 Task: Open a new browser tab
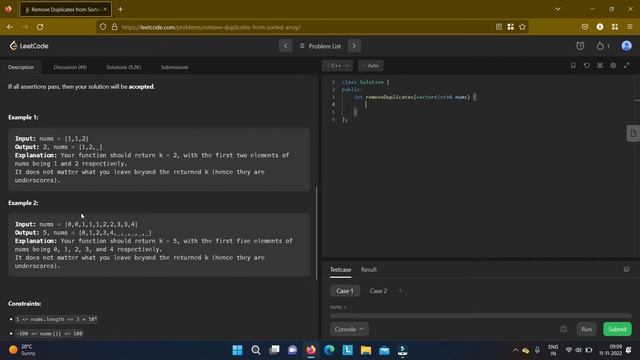pyautogui.click(x=120, y=9)
